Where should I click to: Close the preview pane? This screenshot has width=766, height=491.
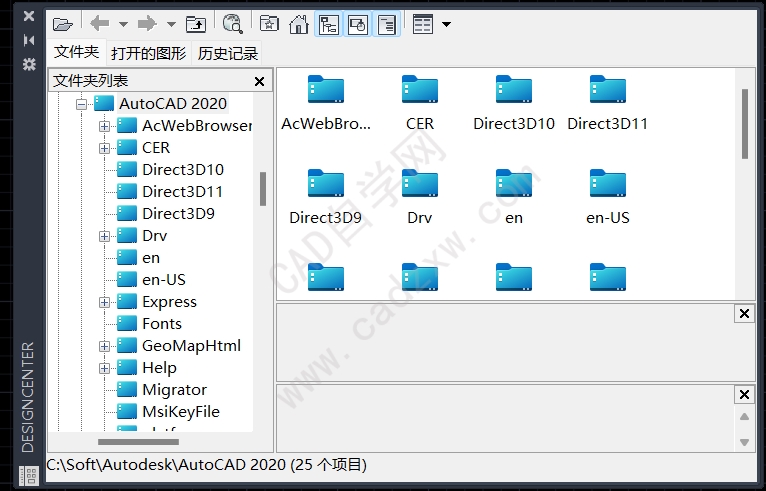pos(745,314)
